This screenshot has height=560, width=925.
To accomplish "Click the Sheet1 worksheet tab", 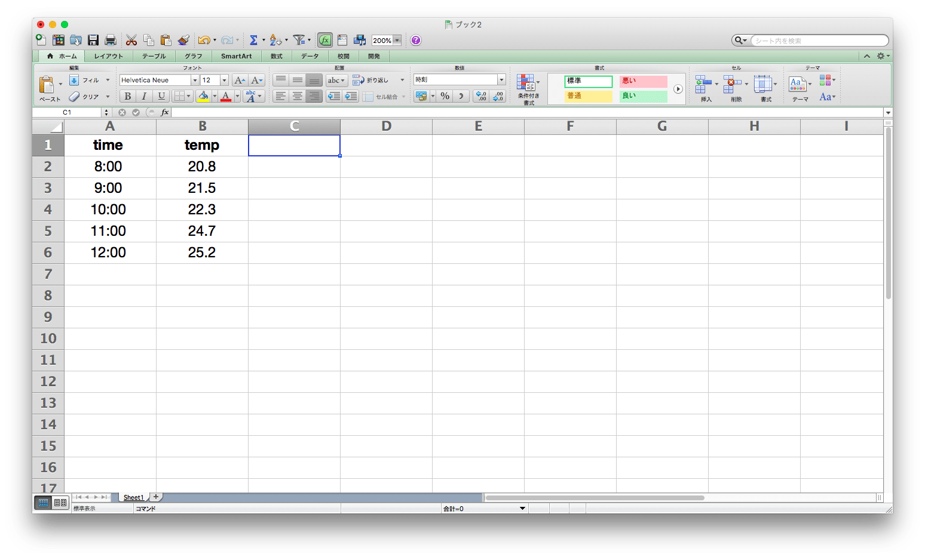I will [x=133, y=497].
